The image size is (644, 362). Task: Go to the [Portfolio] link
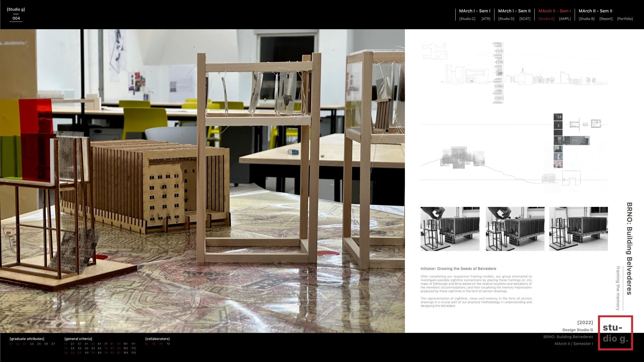point(625,19)
